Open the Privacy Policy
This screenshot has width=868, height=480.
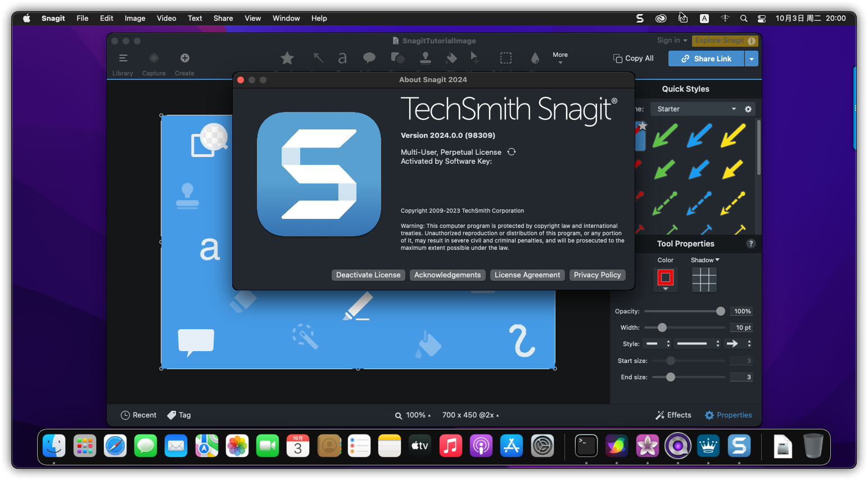598,275
